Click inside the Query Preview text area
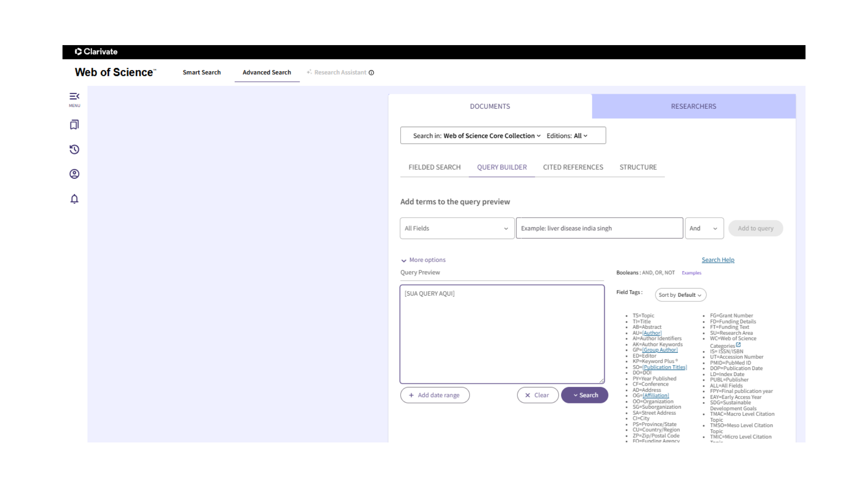Screen dimensions: 868x488 pyautogui.click(x=502, y=334)
